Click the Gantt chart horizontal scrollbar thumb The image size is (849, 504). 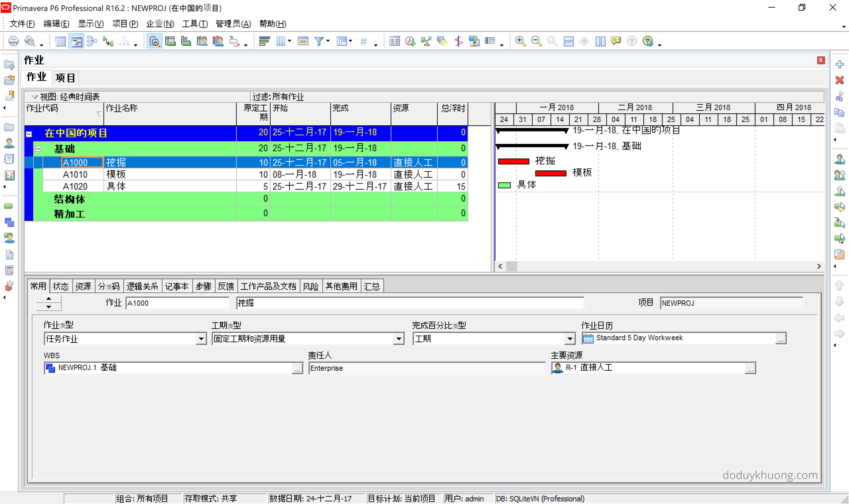click(511, 266)
